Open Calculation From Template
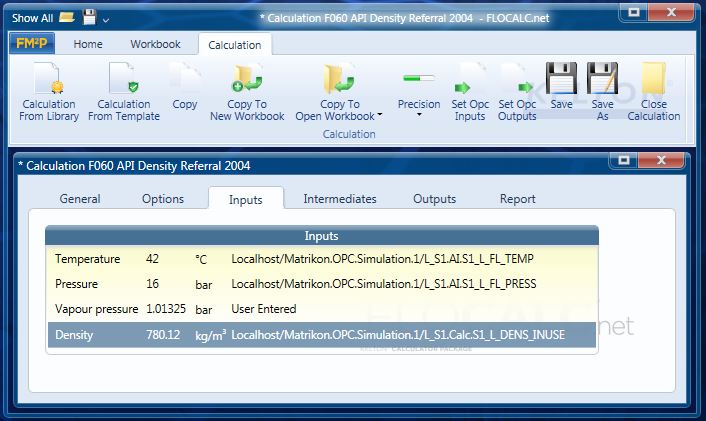This screenshot has width=706, height=421. pos(124,92)
